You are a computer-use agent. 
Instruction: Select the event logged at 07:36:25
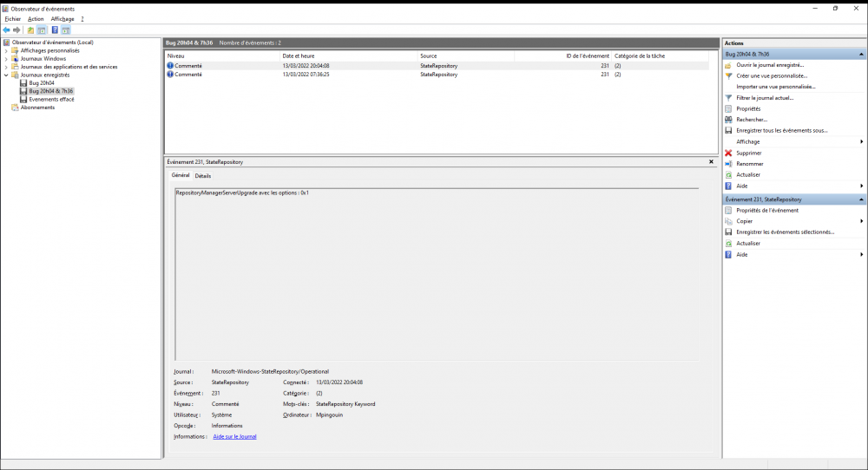point(306,75)
